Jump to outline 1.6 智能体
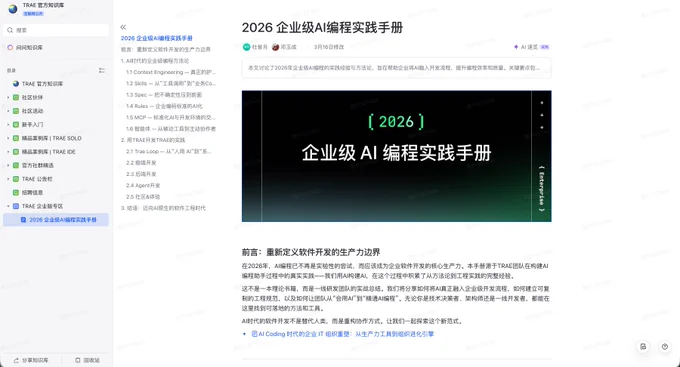This screenshot has width=680, height=367. coord(171,129)
